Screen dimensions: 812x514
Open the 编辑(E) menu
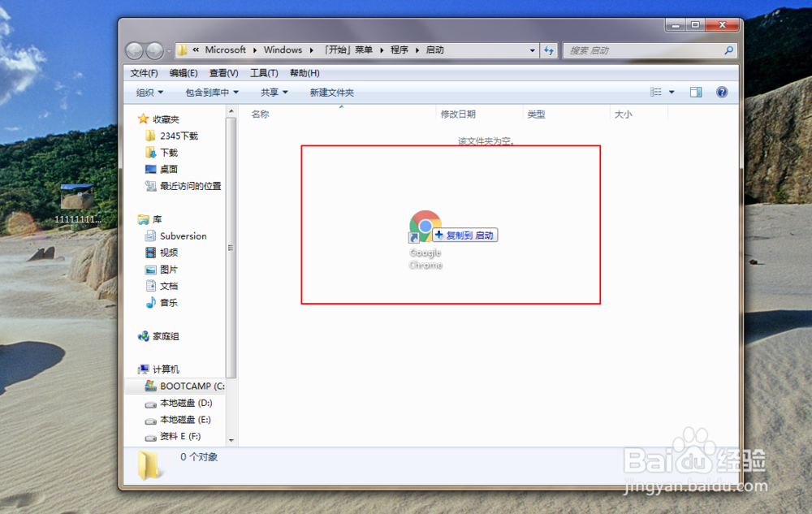tap(184, 73)
